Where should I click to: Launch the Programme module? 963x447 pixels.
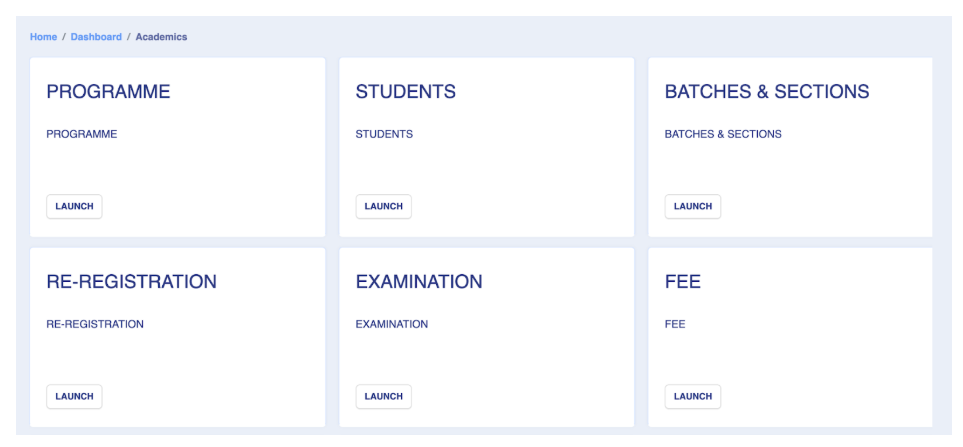pos(74,206)
